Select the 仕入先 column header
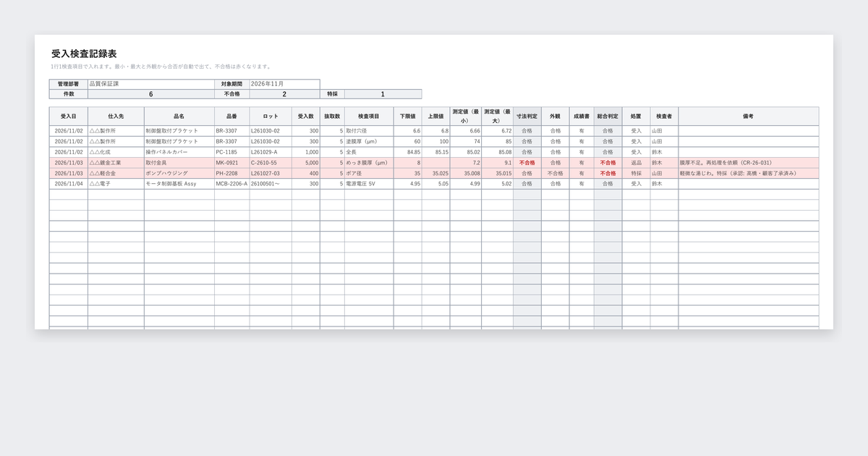 point(116,116)
